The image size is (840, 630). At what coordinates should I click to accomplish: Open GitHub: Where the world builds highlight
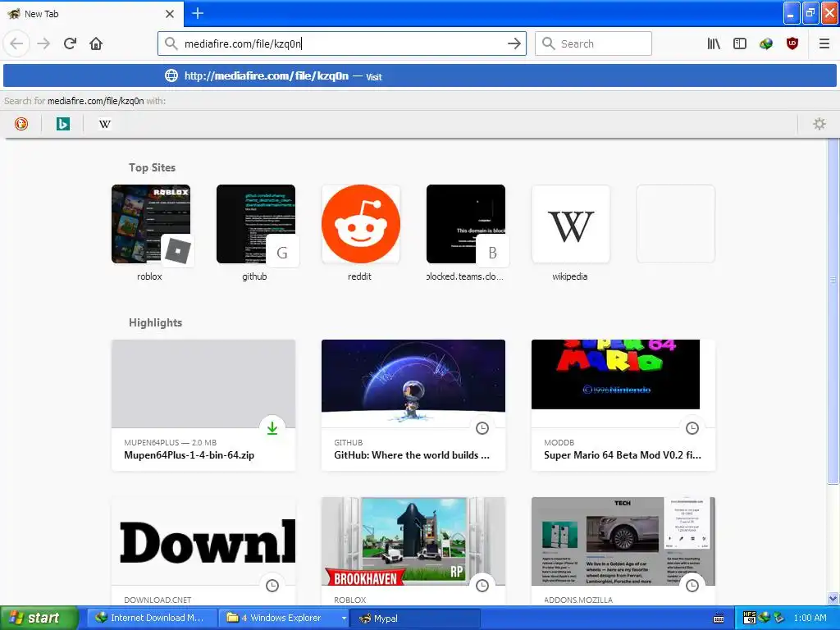coord(413,405)
